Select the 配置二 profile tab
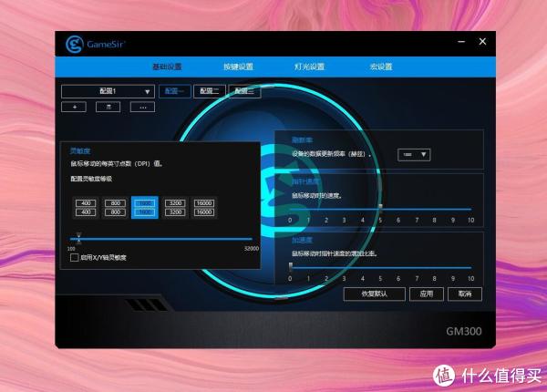The image size is (547, 392). pyautogui.click(x=210, y=91)
